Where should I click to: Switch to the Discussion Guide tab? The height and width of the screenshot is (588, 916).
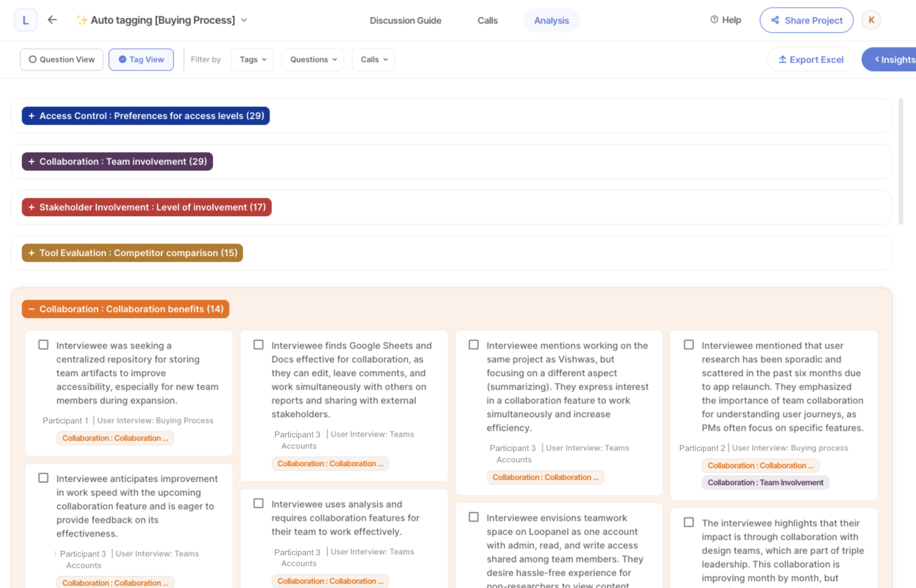tap(405, 20)
